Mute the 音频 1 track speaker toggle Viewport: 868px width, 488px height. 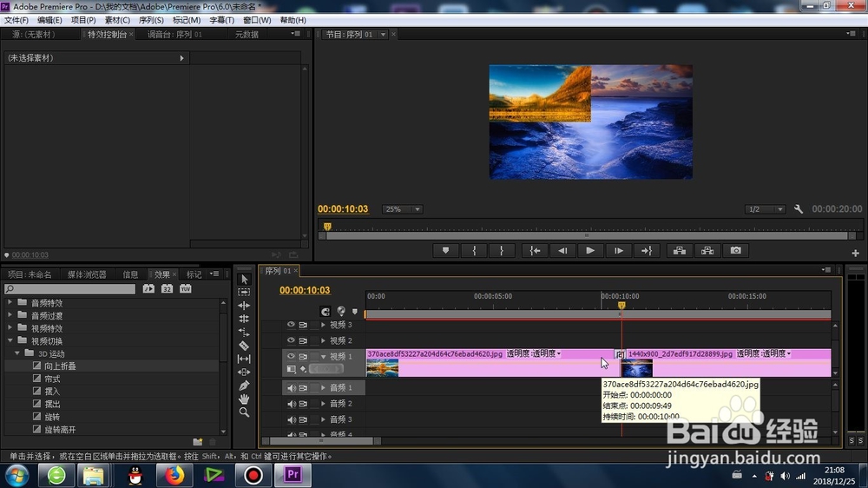point(291,388)
